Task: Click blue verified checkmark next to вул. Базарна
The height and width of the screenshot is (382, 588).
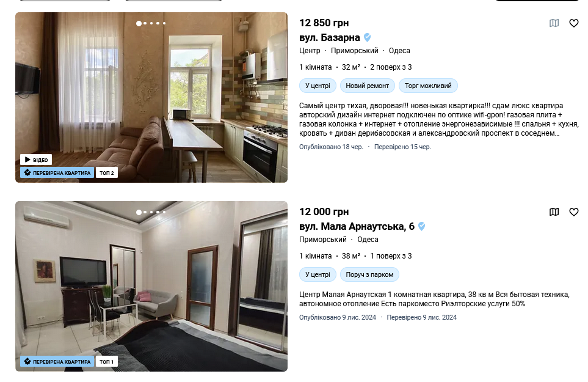Action: tap(368, 37)
